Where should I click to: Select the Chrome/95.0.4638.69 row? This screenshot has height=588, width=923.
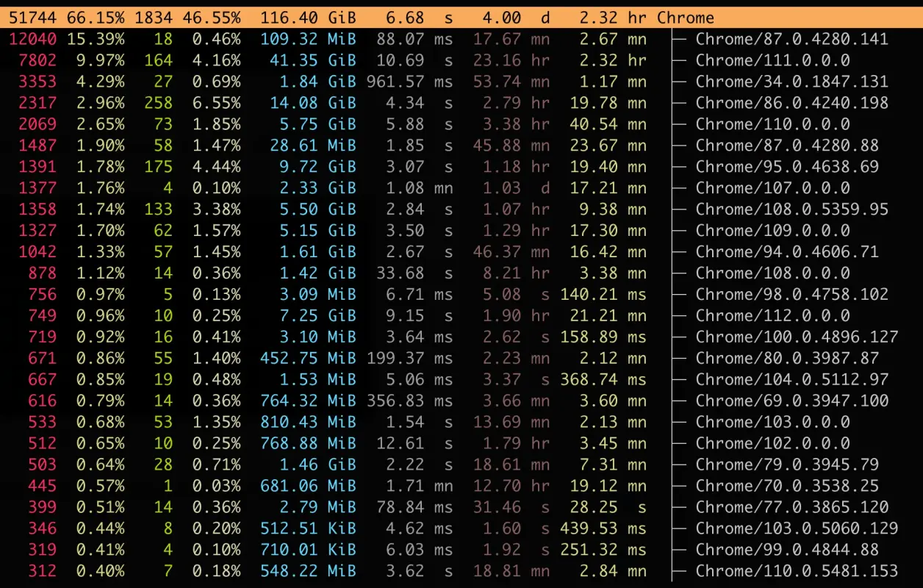coord(461,167)
